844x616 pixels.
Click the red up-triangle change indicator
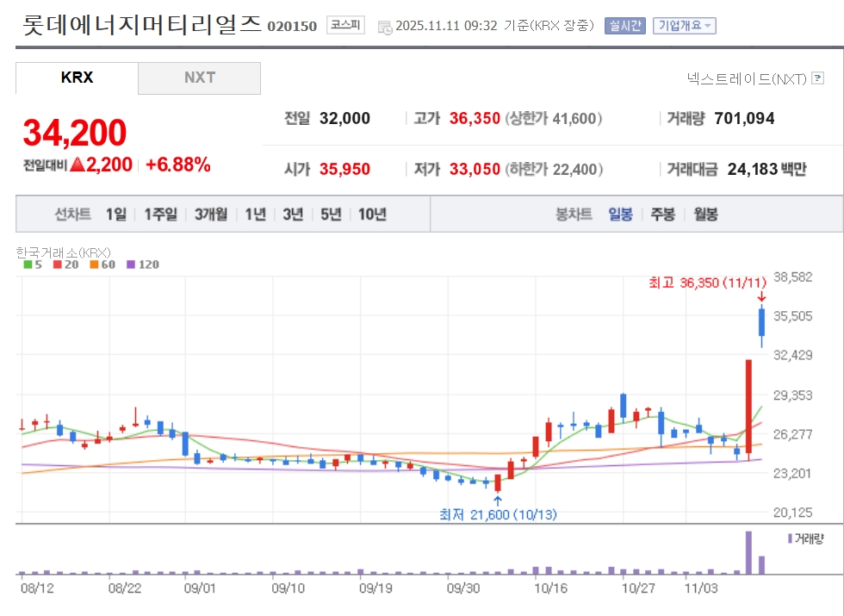pyautogui.click(x=78, y=165)
